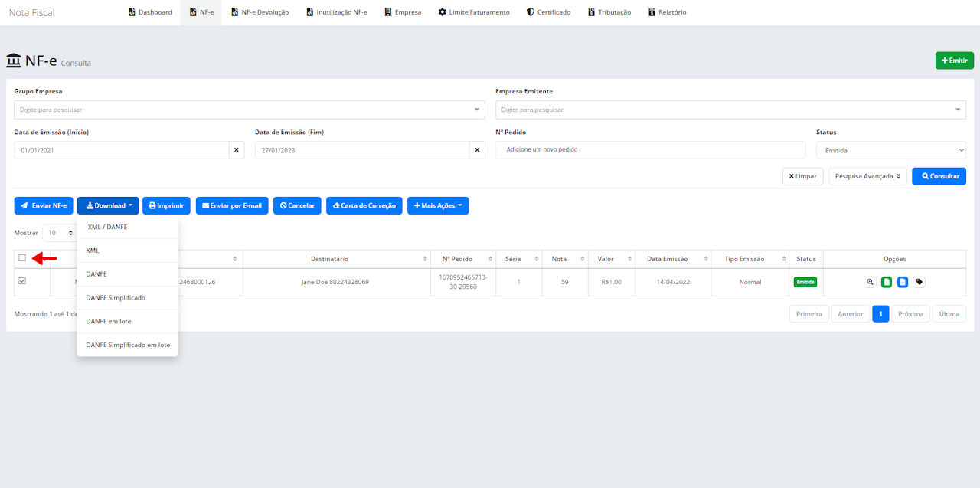Image resolution: width=980 pixels, height=488 pixels.
Task: Click the Nº Pedido input field
Action: coord(651,149)
